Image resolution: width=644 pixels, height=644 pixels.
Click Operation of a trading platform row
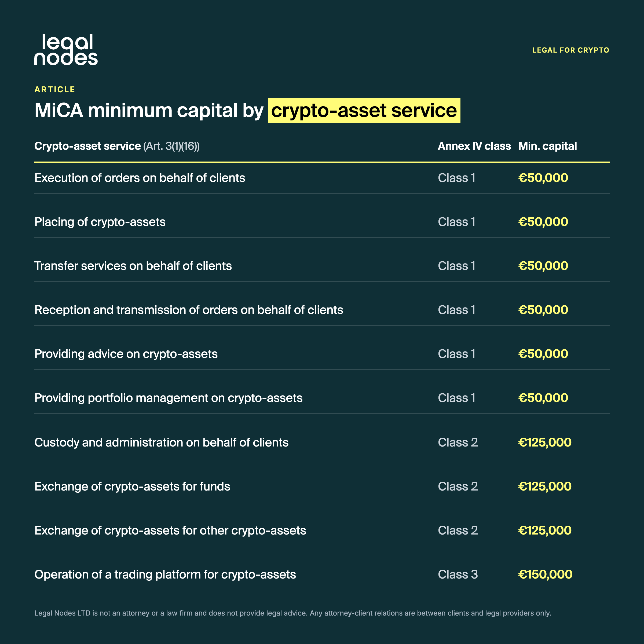322,574
